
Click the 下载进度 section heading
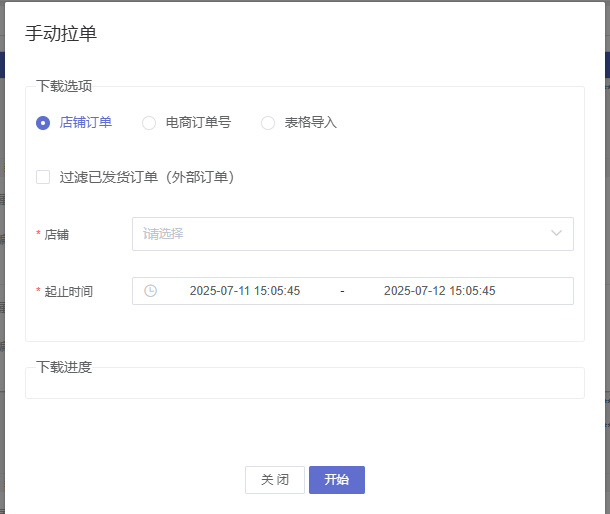(x=64, y=367)
